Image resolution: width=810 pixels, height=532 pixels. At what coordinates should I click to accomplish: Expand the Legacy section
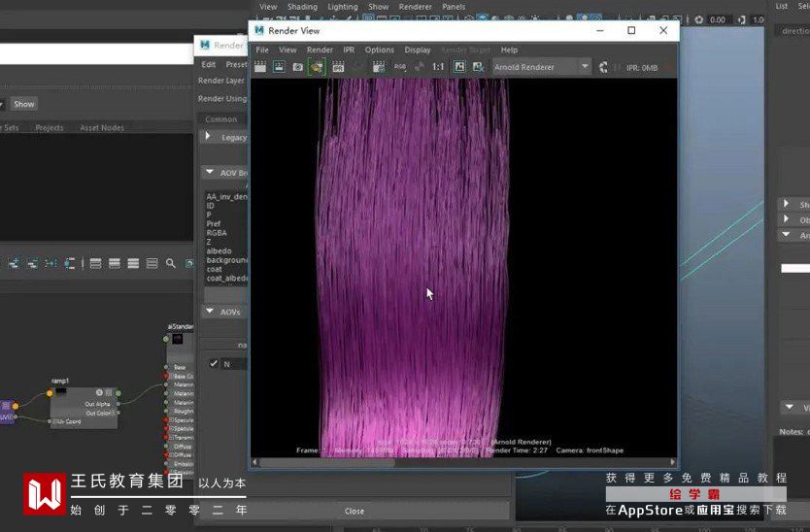[208, 137]
